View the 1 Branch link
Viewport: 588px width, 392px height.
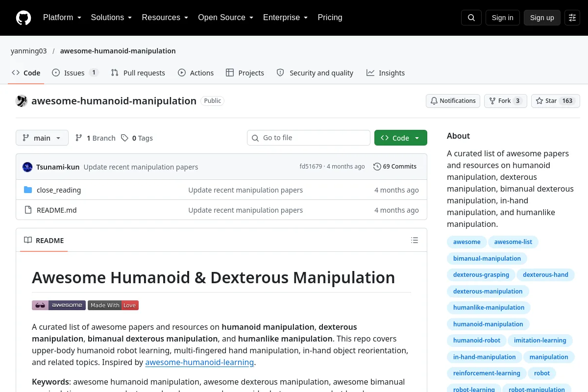tap(96, 138)
